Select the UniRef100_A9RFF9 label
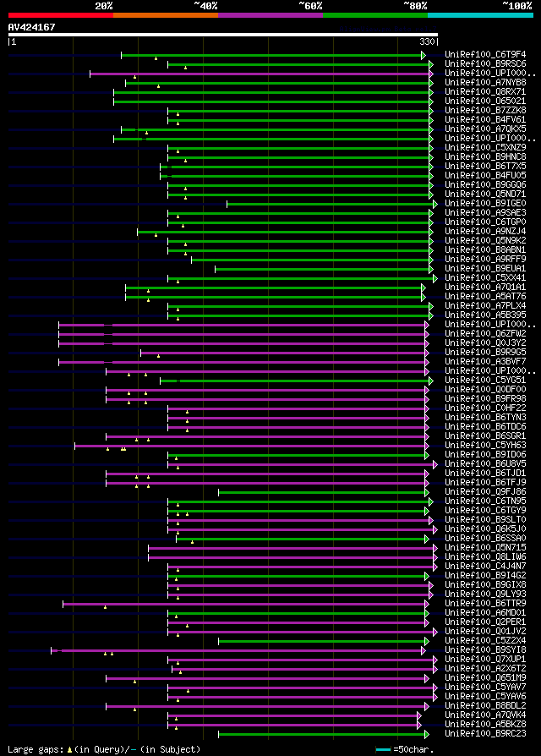 [485, 259]
